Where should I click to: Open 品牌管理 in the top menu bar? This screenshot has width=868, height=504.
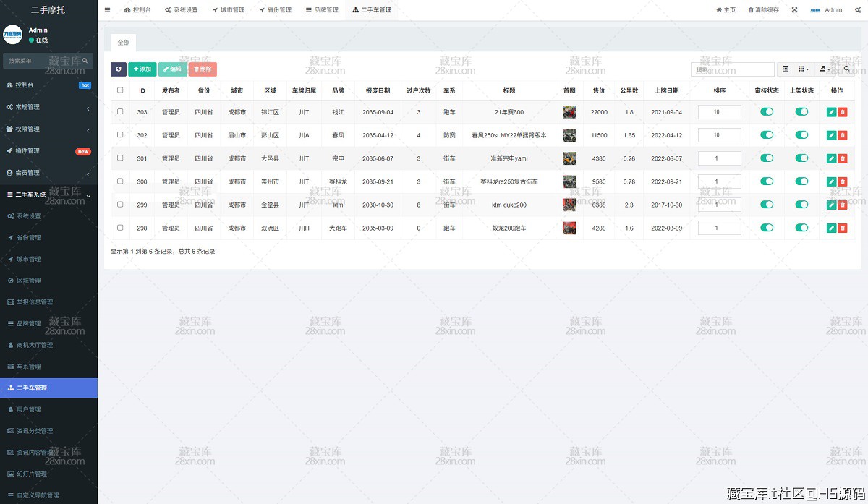pos(322,9)
